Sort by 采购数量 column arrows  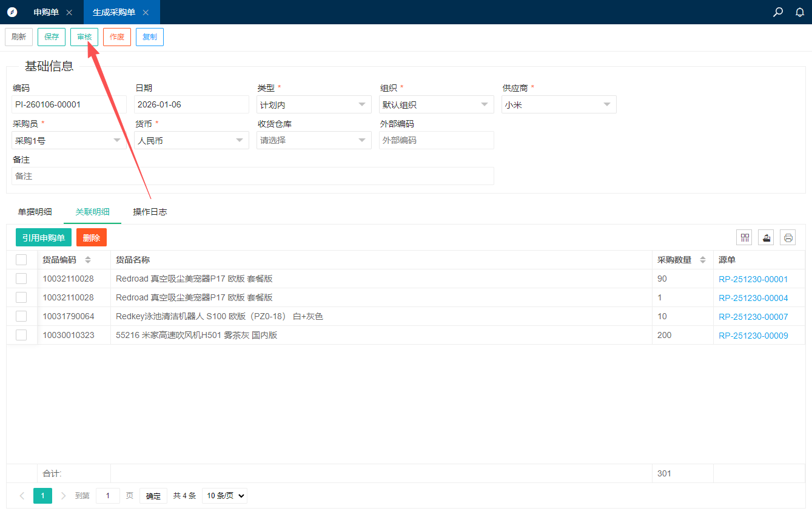pyautogui.click(x=703, y=260)
